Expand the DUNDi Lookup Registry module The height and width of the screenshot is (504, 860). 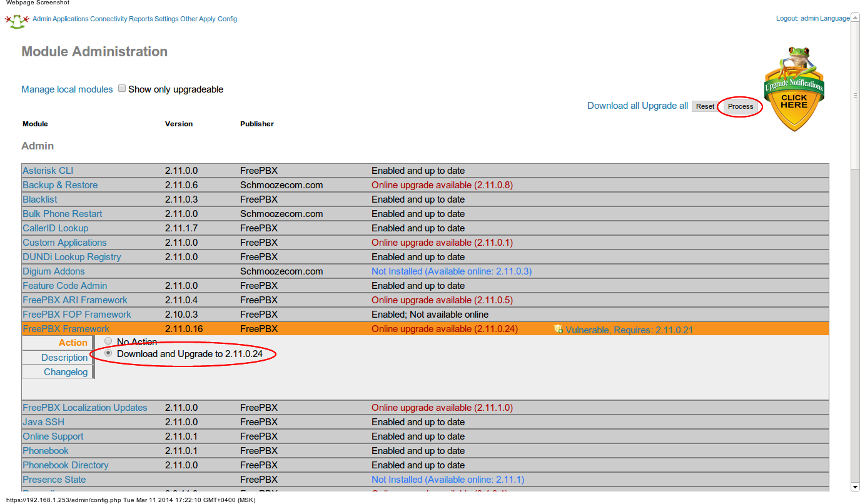click(x=72, y=257)
